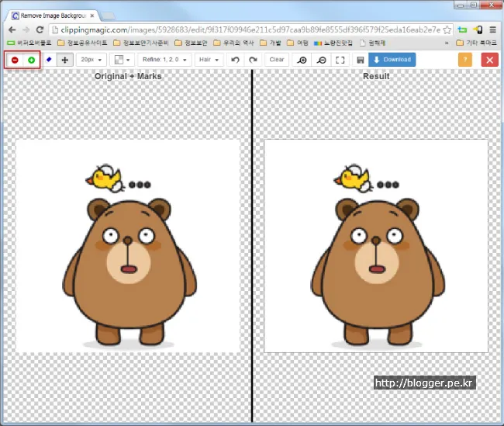Select the Remove Image Background browser tab
This screenshot has width=504, height=426.
pos(53,15)
